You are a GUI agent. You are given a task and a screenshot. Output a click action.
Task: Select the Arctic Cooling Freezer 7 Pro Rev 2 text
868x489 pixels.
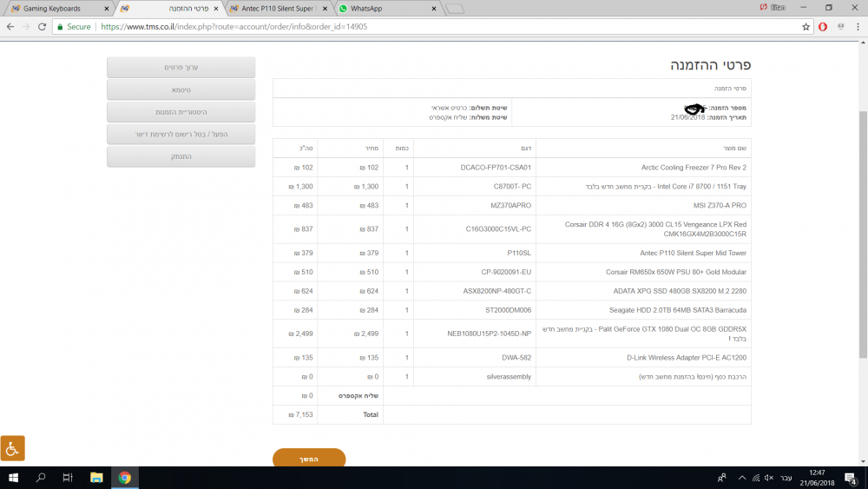point(694,168)
